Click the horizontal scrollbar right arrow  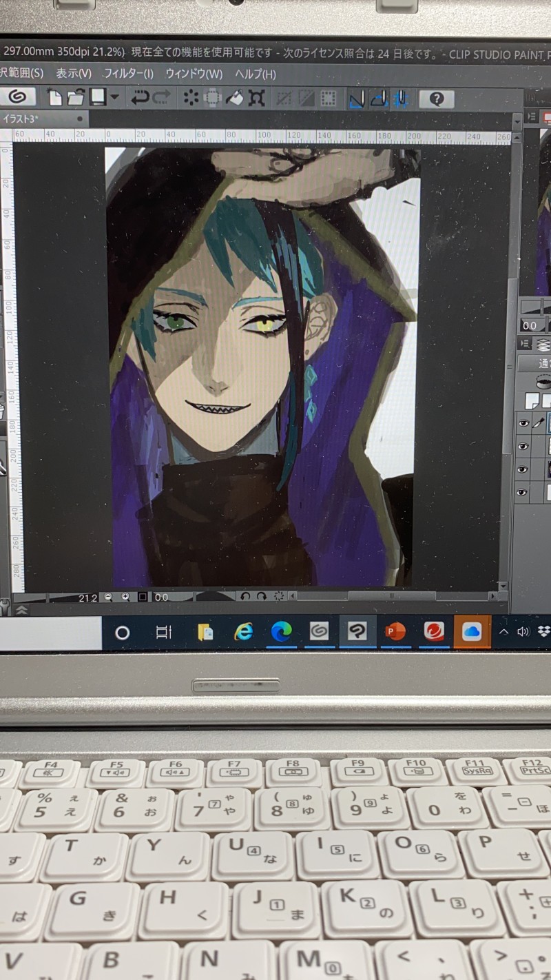coord(493,596)
